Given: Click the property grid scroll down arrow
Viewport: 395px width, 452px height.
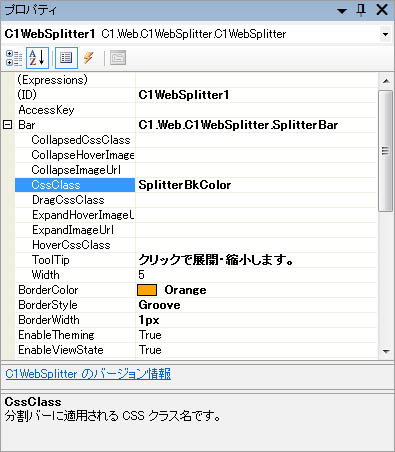Looking at the screenshot, I should 386,351.
